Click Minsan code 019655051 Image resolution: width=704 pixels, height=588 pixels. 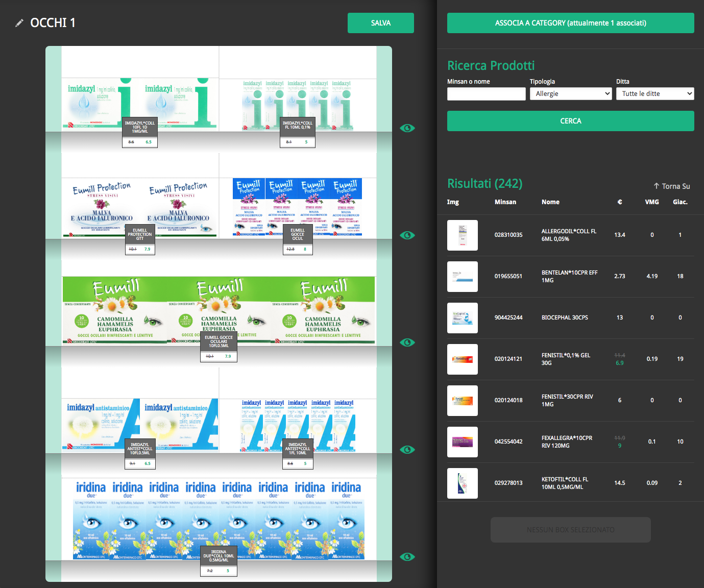coord(508,276)
